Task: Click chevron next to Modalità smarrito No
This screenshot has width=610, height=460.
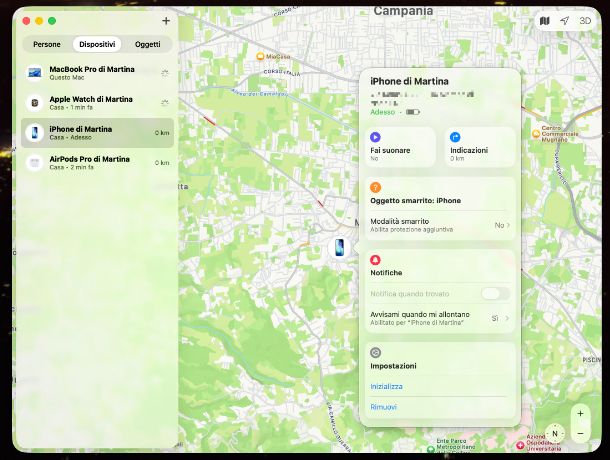Action: 508,225
